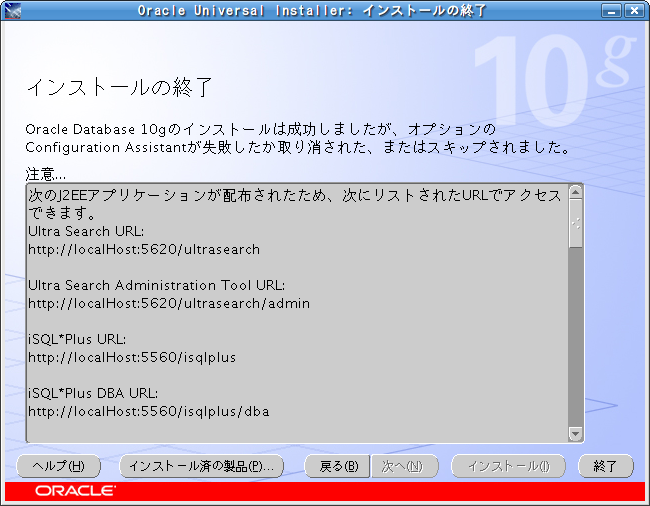650x506 pixels.
Task: Open インストール済の製品(P)... installed products
Action: coord(201,466)
